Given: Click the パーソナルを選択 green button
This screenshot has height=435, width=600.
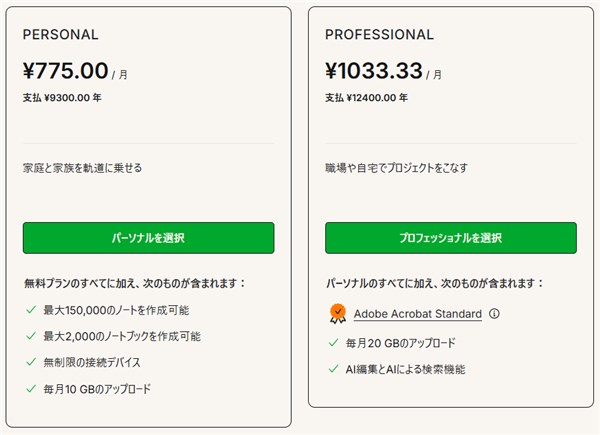Looking at the screenshot, I should point(148,238).
